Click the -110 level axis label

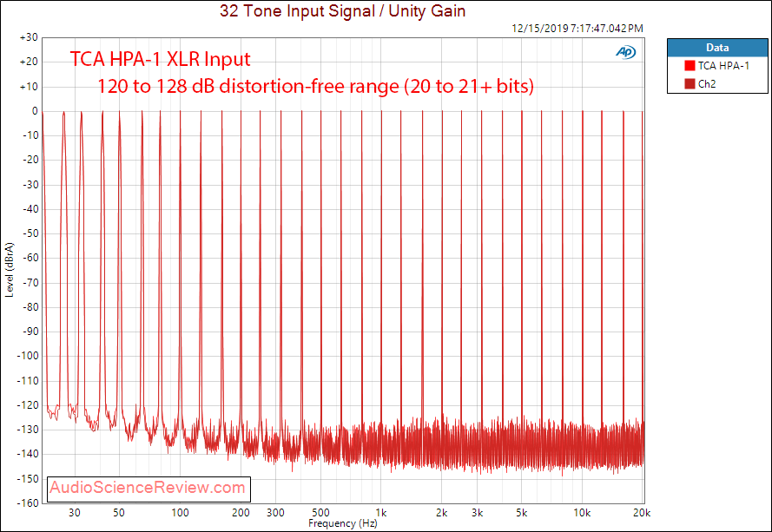click(x=28, y=380)
